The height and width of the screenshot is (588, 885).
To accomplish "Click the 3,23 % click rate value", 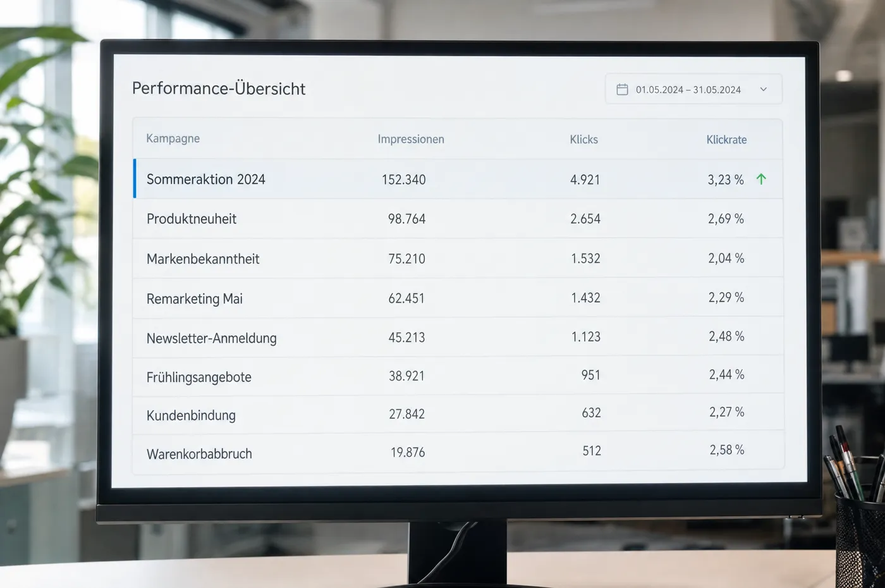I will [726, 180].
